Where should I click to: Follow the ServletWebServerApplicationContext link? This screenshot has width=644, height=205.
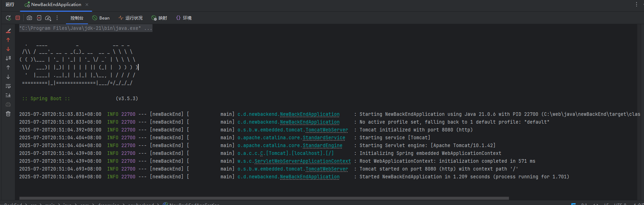click(302, 161)
